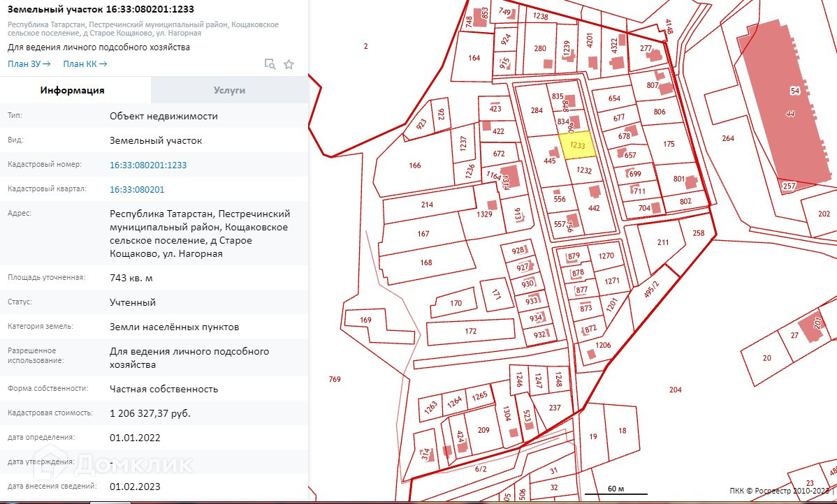Viewport: 837px width, 504px height.
Task: Open the План ЗУ link
Action: pos(29,64)
